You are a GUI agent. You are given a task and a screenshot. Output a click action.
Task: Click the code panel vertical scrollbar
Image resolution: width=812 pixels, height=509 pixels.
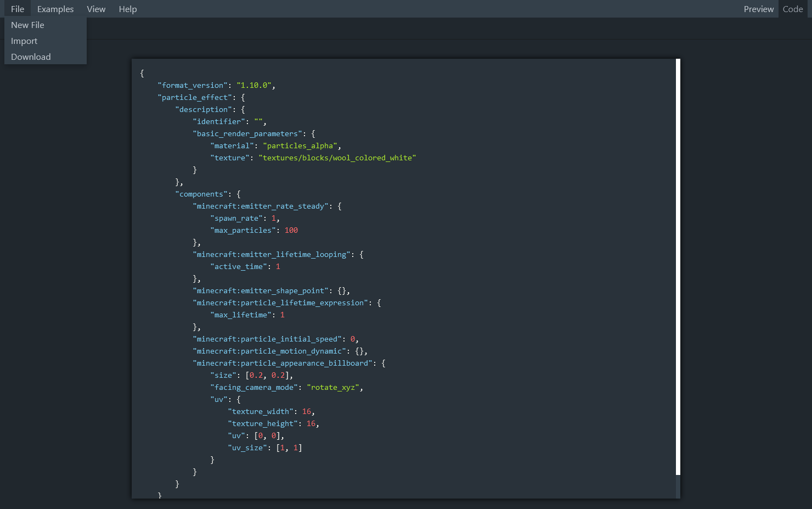coord(678,267)
